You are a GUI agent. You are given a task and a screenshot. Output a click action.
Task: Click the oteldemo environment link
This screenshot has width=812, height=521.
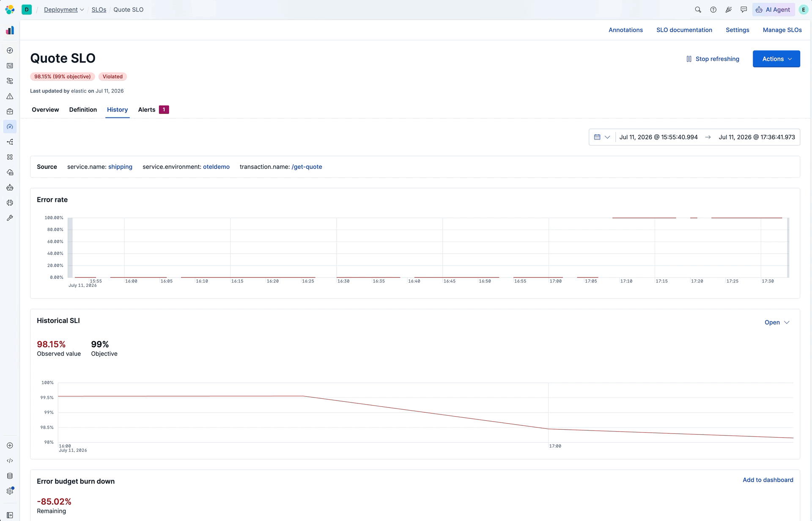click(x=216, y=167)
